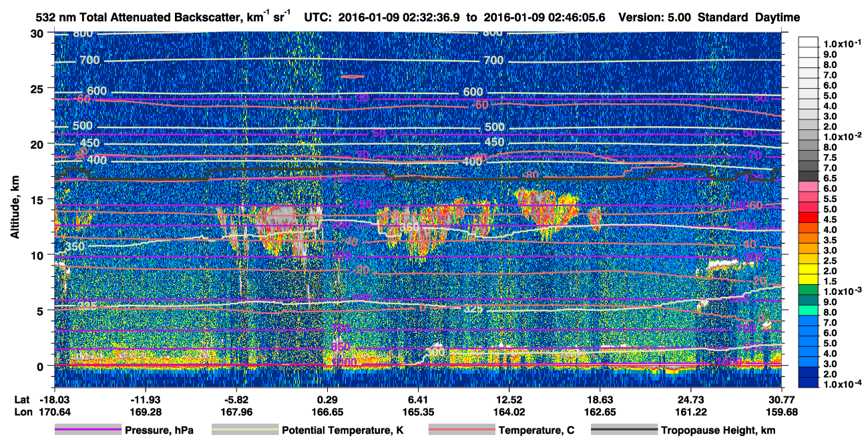Image resolution: width=868 pixels, height=445 pixels.
Task: Click the longitude value '162.65'
Action: pyautogui.click(x=600, y=412)
